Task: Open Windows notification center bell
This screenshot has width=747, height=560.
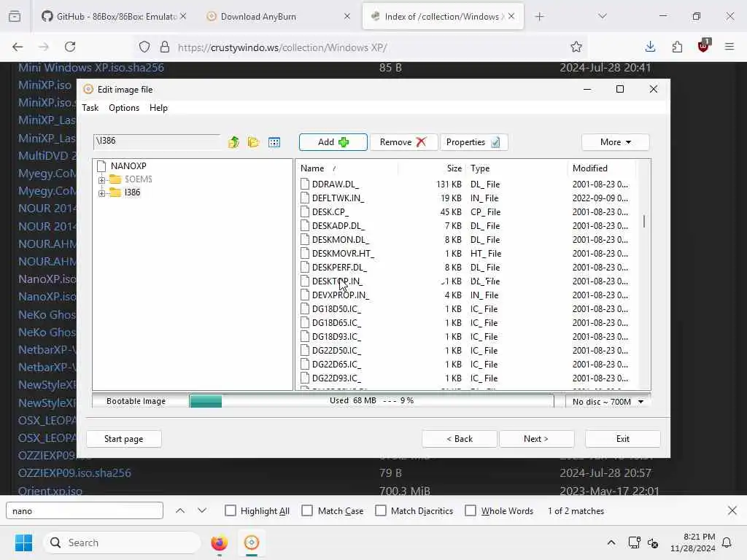Action: (x=727, y=542)
